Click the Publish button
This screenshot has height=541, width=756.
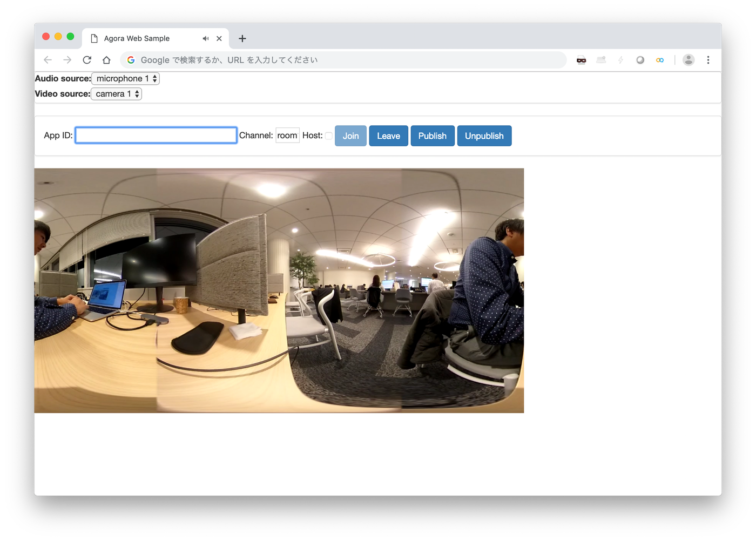click(x=433, y=136)
